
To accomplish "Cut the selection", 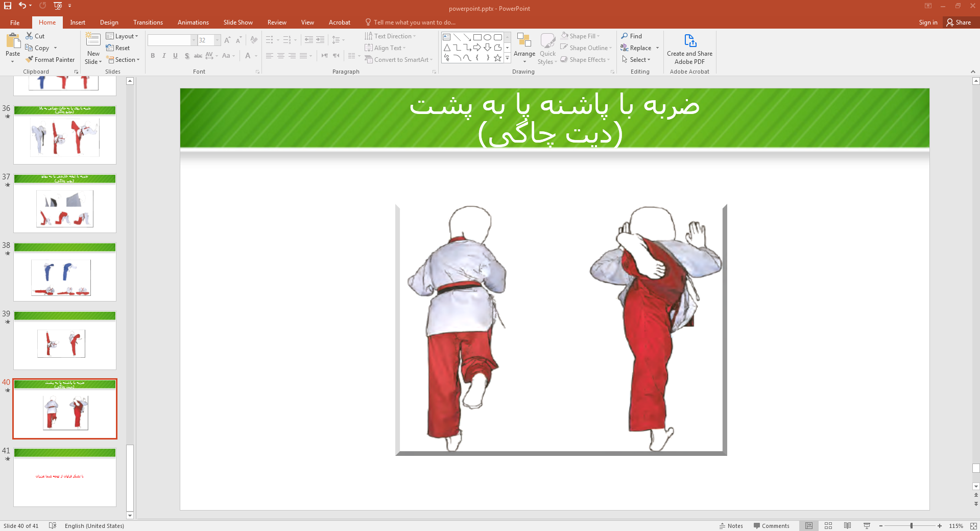I will [35, 36].
